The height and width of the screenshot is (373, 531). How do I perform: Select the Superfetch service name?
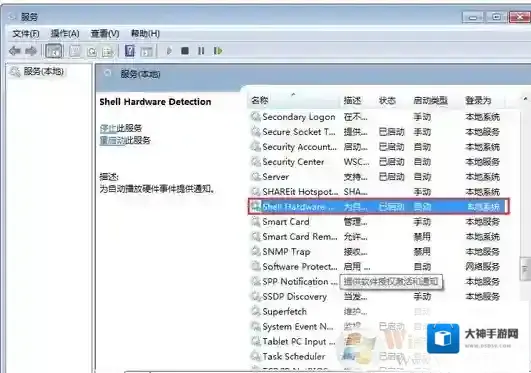pos(284,311)
